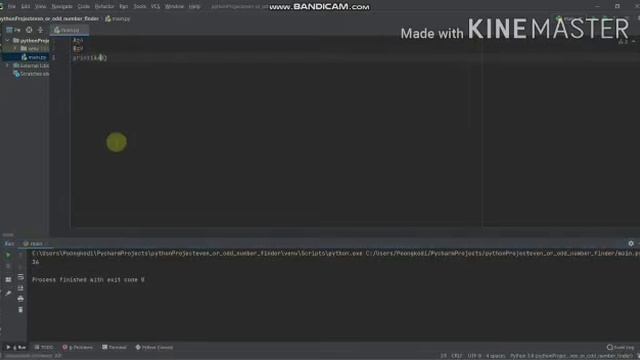
Task: Open the Help menu
Action: tap(195, 7)
